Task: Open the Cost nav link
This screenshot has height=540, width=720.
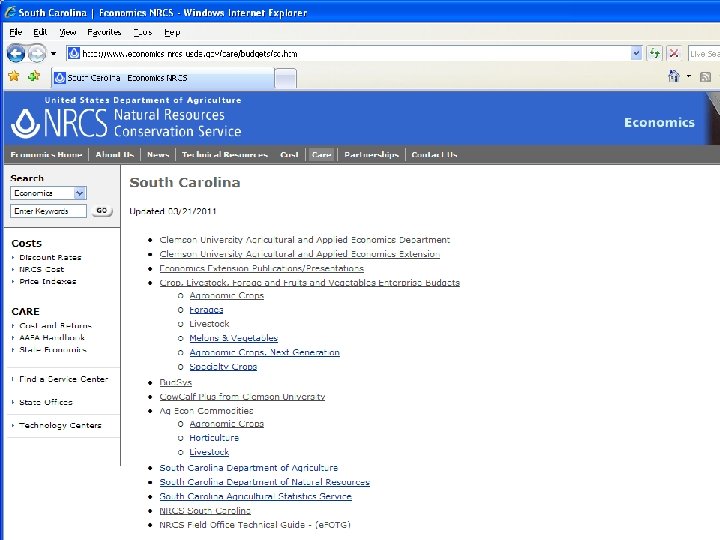Action: click(x=289, y=155)
